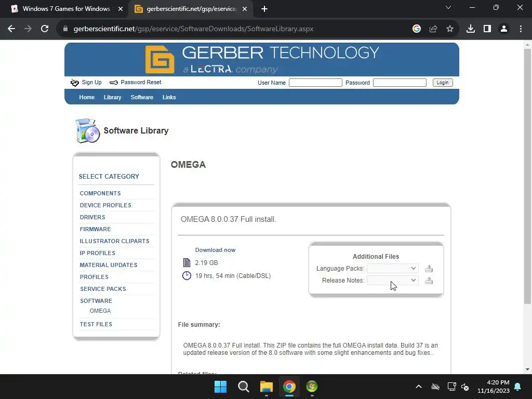
Task: Open Chrome three-dot menu
Action: pyautogui.click(x=521, y=29)
